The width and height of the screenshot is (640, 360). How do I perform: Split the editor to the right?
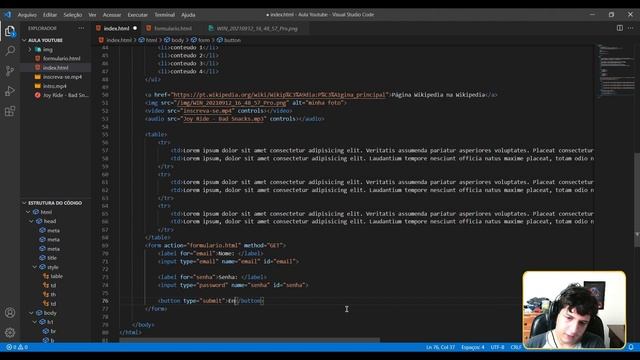click(620, 28)
